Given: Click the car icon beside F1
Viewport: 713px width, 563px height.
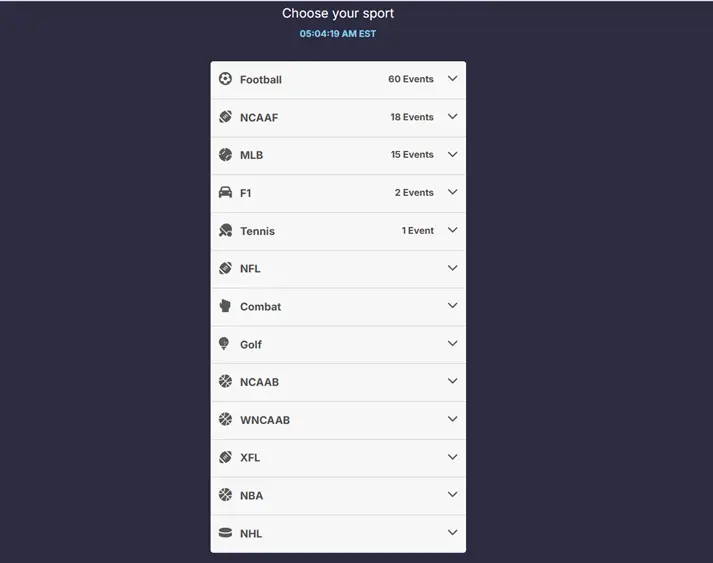Looking at the screenshot, I should pyautogui.click(x=225, y=192).
